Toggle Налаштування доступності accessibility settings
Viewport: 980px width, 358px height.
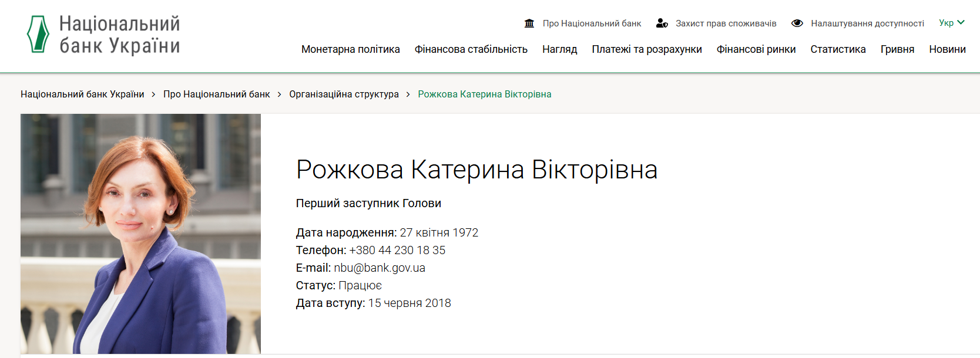867,23
